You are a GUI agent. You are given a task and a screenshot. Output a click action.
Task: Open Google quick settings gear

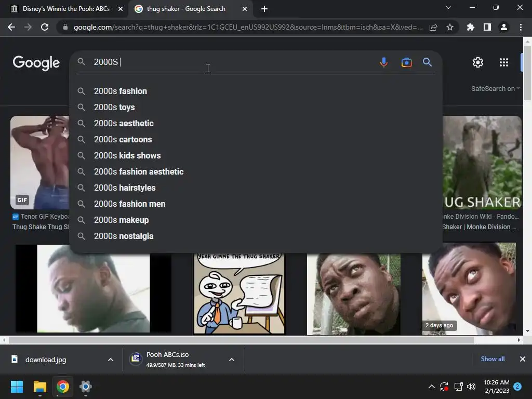[x=478, y=62]
